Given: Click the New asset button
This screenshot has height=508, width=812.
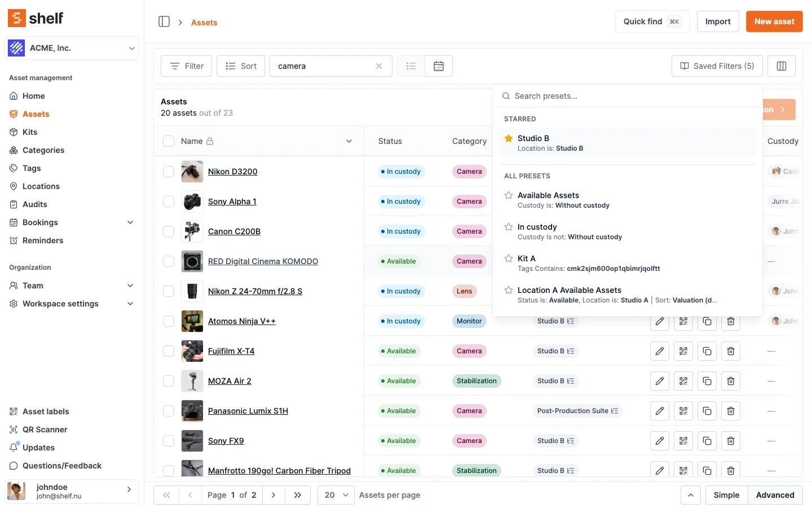Looking at the screenshot, I should point(774,21).
